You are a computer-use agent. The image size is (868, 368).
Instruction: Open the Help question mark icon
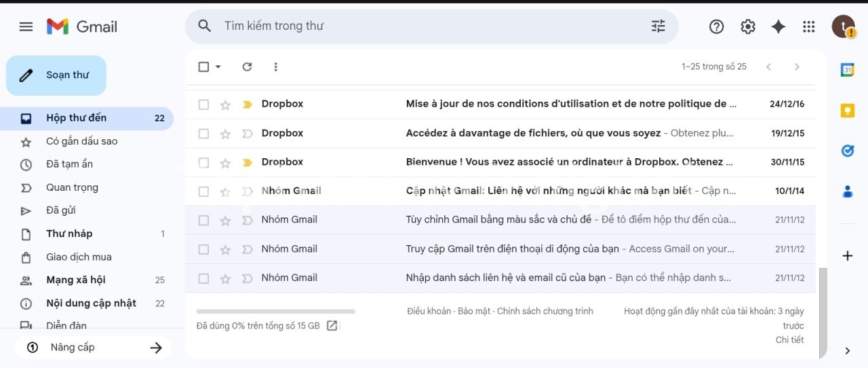click(x=716, y=26)
